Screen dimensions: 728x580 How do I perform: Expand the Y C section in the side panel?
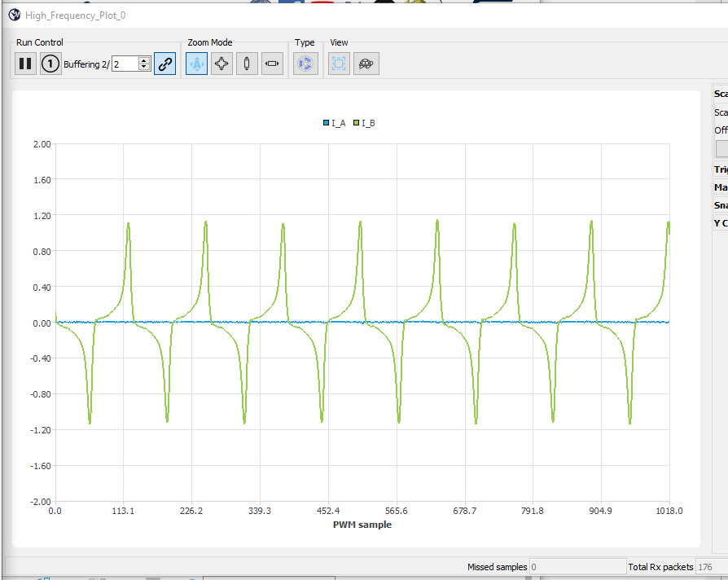(x=721, y=223)
